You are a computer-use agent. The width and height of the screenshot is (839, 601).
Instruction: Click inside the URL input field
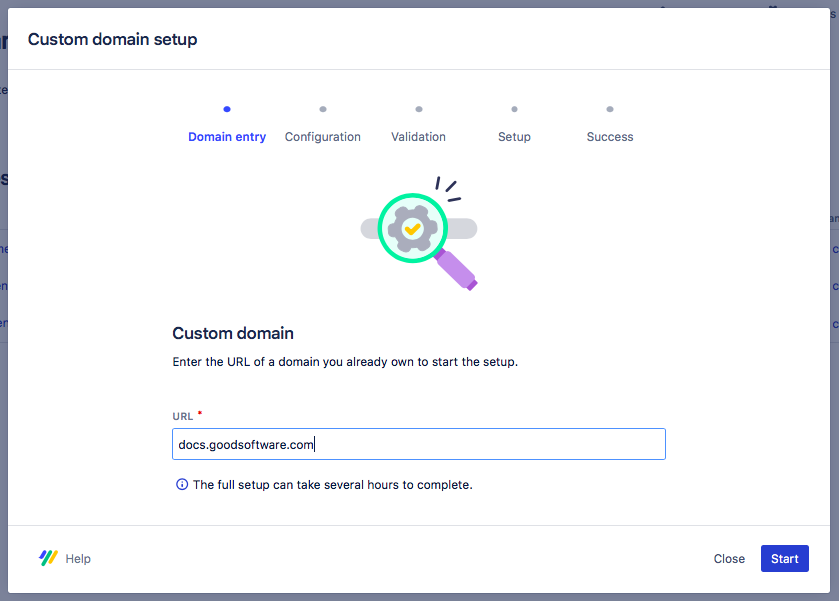(x=418, y=443)
